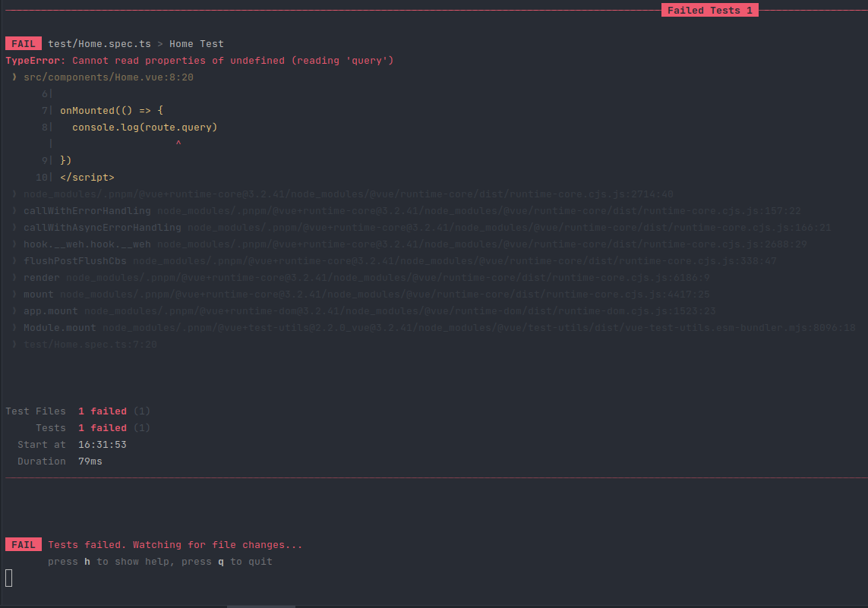This screenshot has height=608, width=868.
Task: Click the 'mount' stack frame
Action: [367, 295]
